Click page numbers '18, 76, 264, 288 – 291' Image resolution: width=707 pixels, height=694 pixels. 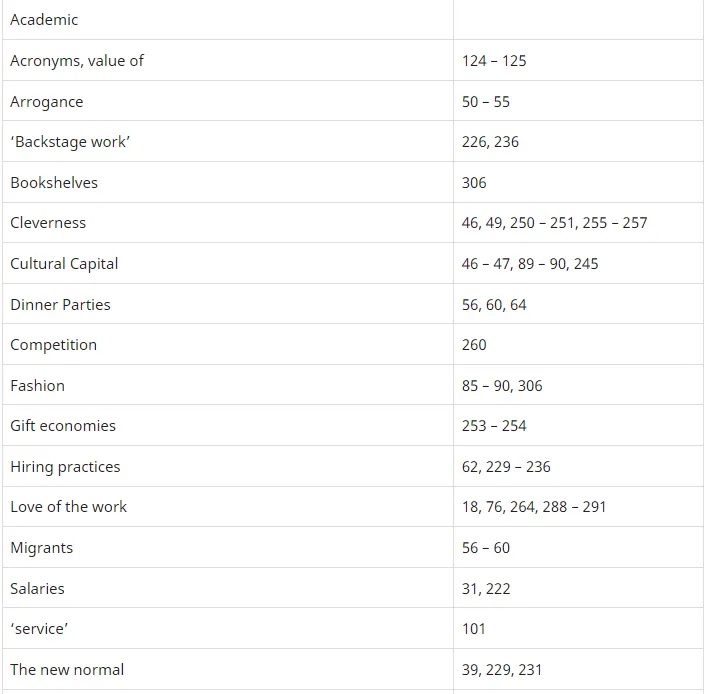[x=534, y=507]
